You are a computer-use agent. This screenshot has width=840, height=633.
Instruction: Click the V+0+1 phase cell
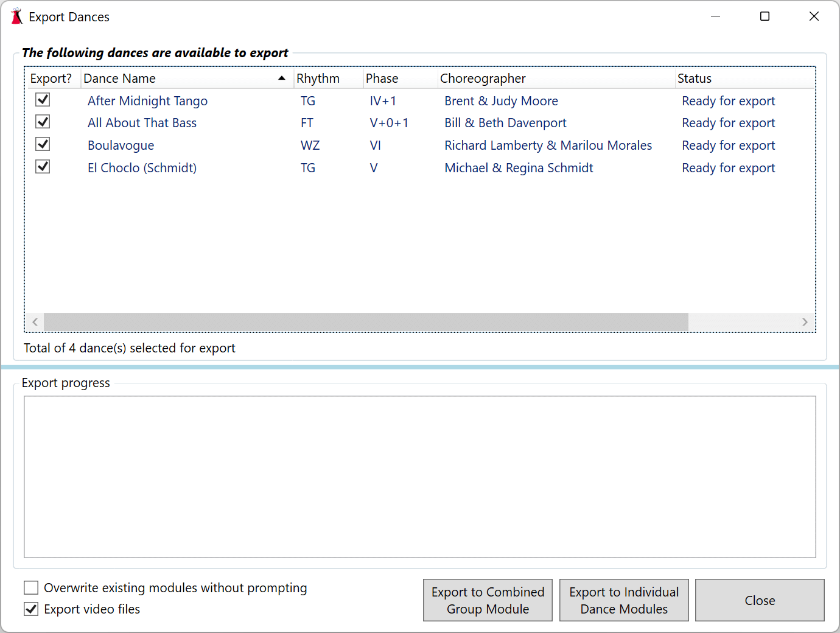[389, 123]
